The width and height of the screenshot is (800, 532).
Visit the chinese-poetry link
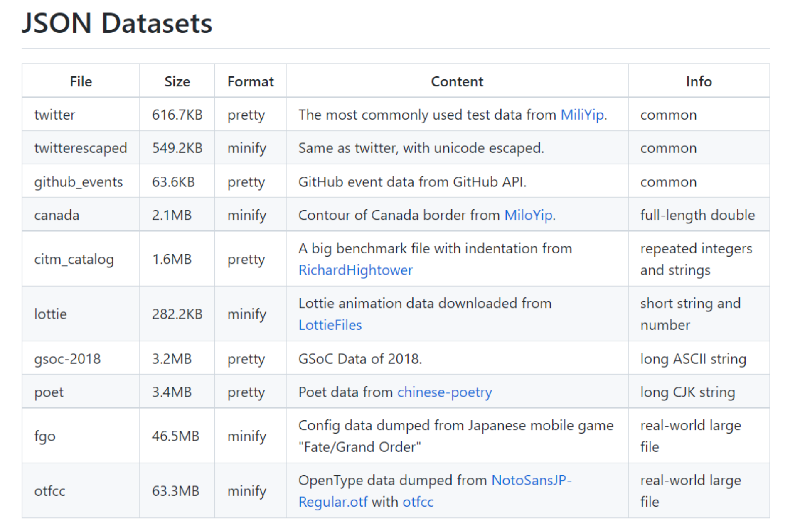tap(444, 392)
